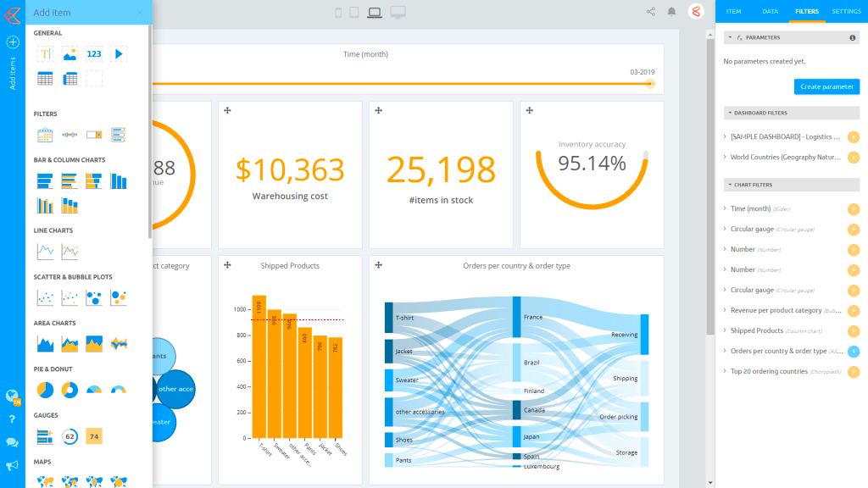Screen dimensions: 868x488
Task: Toggle the Time (month) chart filter indicator
Action: tap(853, 209)
